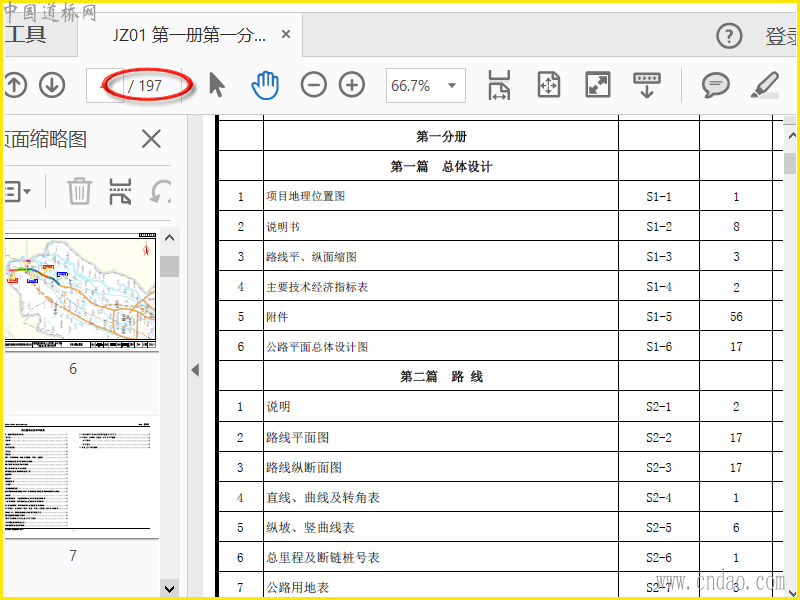
Task: Open the read mode toolbar icon
Action: (x=646, y=85)
